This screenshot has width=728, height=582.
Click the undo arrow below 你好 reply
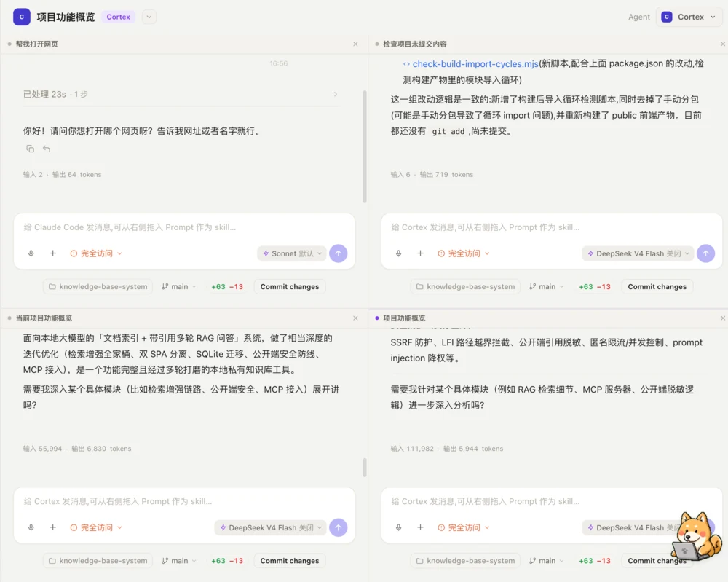[x=47, y=149]
